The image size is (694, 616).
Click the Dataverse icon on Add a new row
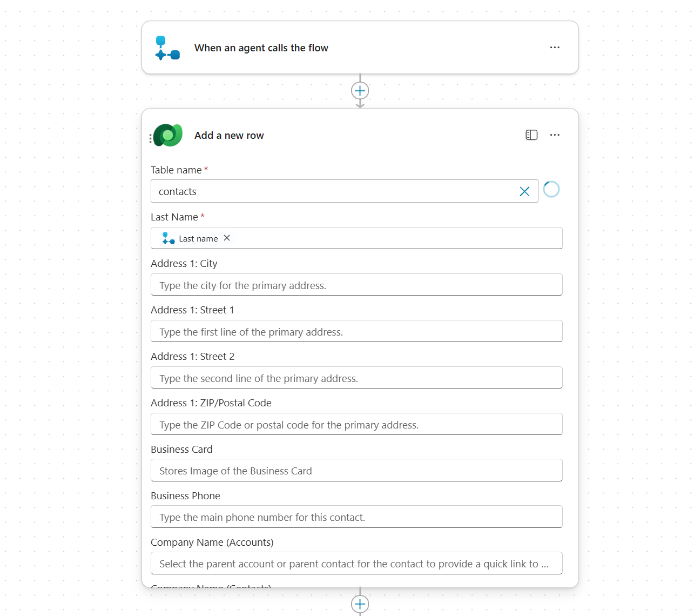click(x=168, y=136)
